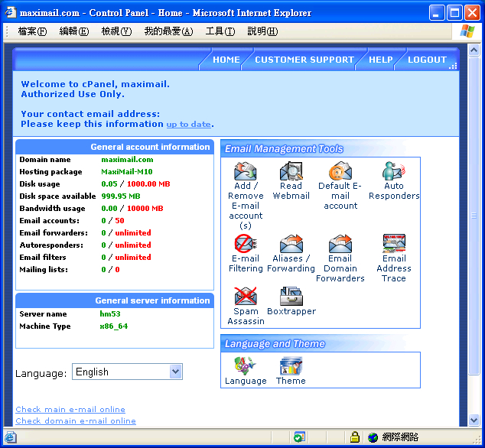Open the CUSTOMER SUPPORT tab
Screen dimensions: 485x448
click(x=304, y=60)
